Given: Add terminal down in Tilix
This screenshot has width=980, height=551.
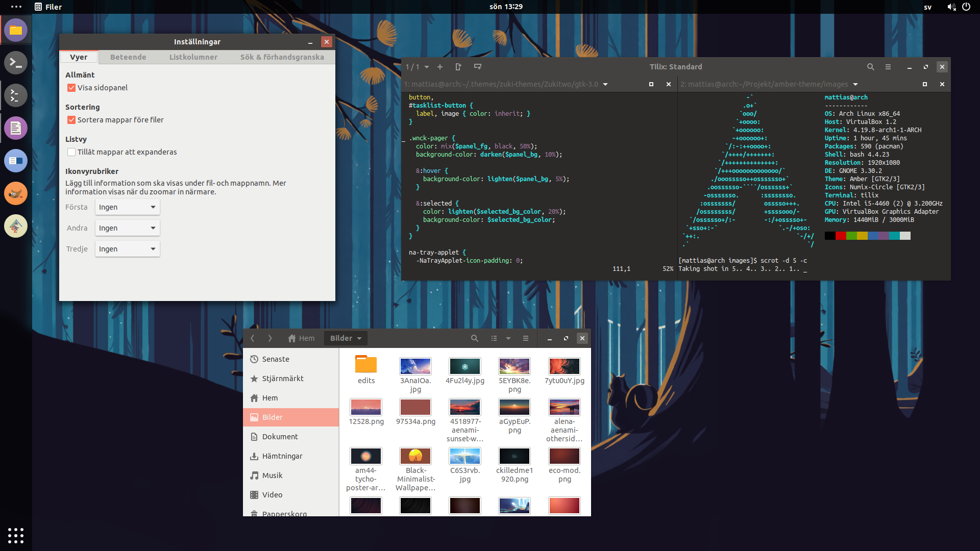Looking at the screenshot, I should (478, 67).
